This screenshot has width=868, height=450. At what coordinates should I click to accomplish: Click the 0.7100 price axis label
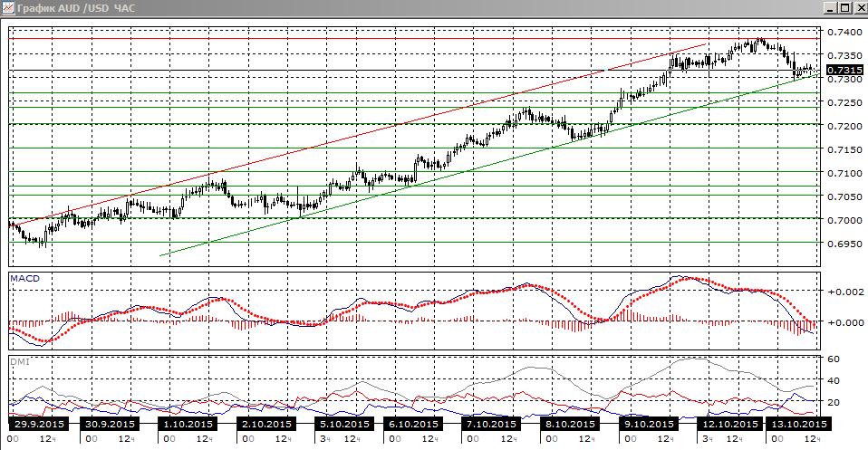coord(844,173)
